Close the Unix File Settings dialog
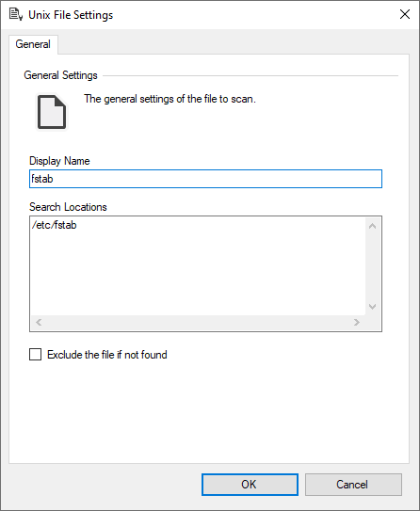 pyautogui.click(x=405, y=14)
